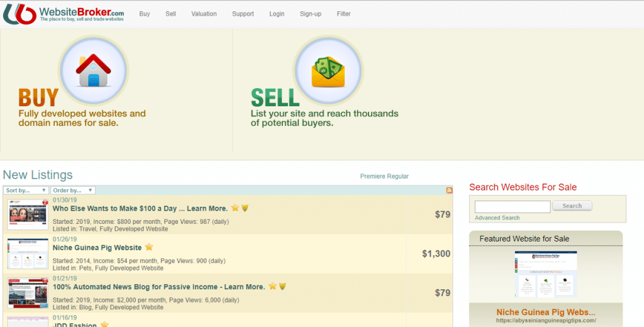
Task: Click shield badge beside Automated News Blog listing
Action: [282, 286]
